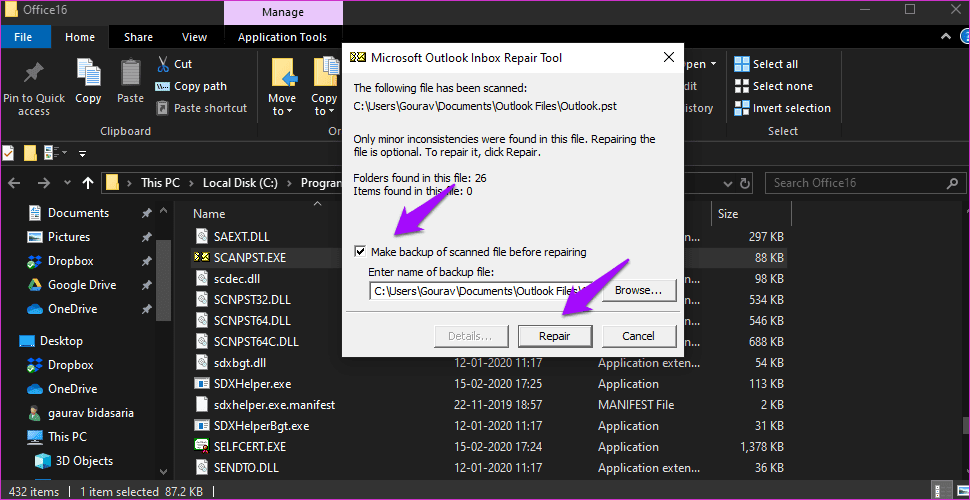This screenshot has width=970, height=500.
Task: Click the Repair button
Action: (x=555, y=336)
